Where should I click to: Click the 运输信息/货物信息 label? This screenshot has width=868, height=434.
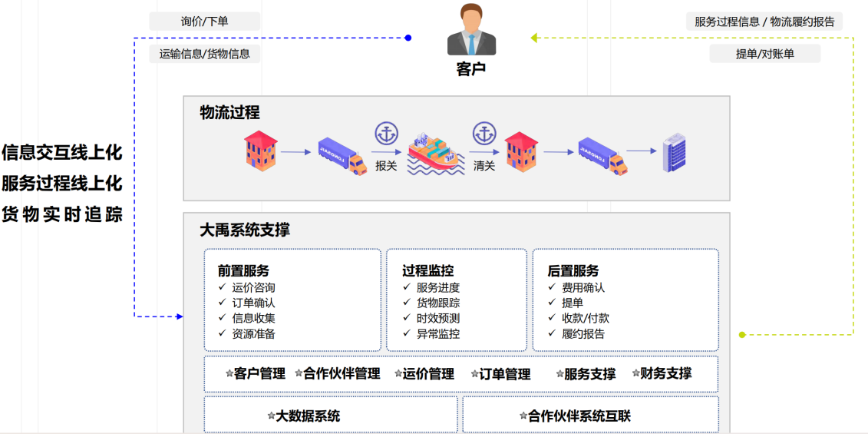click(x=204, y=54)
